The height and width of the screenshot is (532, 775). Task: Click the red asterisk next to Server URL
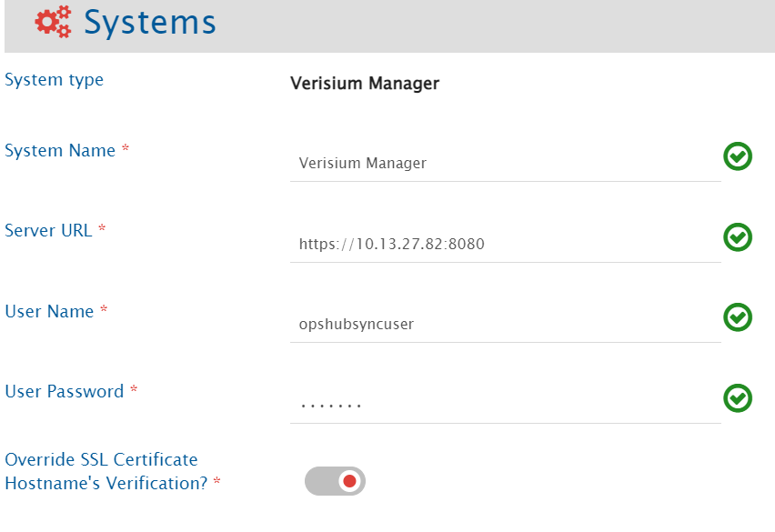coord(102,230)
